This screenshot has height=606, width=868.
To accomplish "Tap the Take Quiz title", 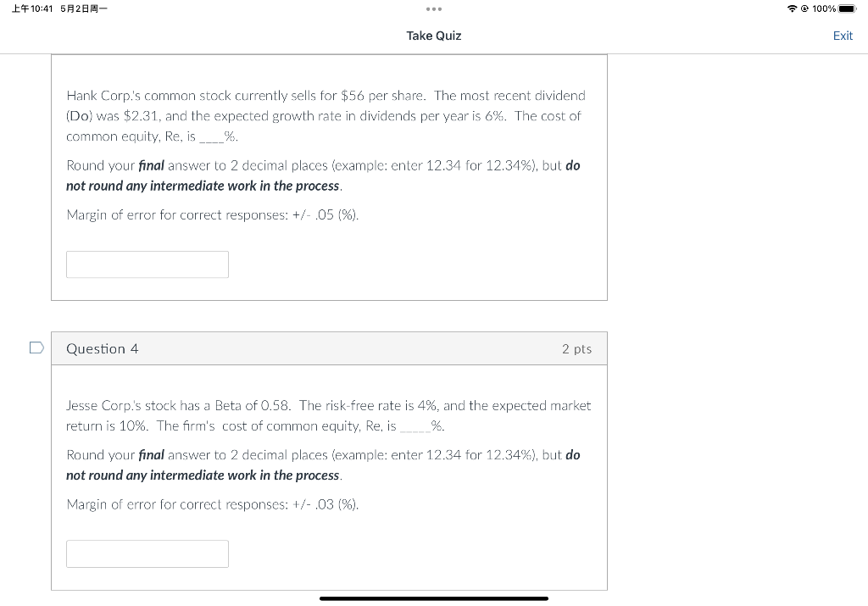I will (x=434, y=36).
